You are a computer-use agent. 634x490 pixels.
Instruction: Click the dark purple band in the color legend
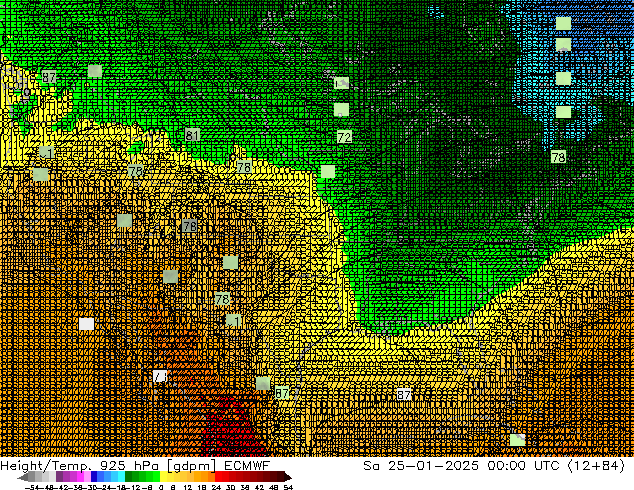tap(59, 477)
